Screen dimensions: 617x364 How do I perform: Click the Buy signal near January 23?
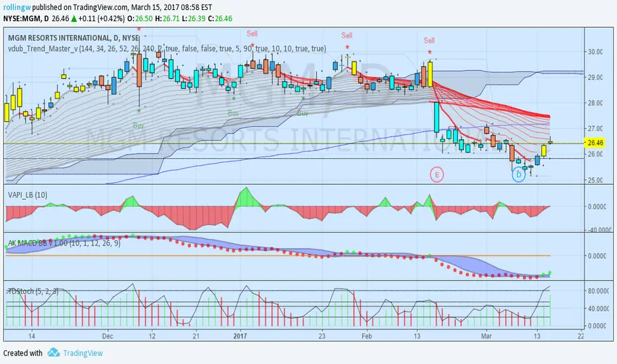pyautogui.click(x=302, y=113)
